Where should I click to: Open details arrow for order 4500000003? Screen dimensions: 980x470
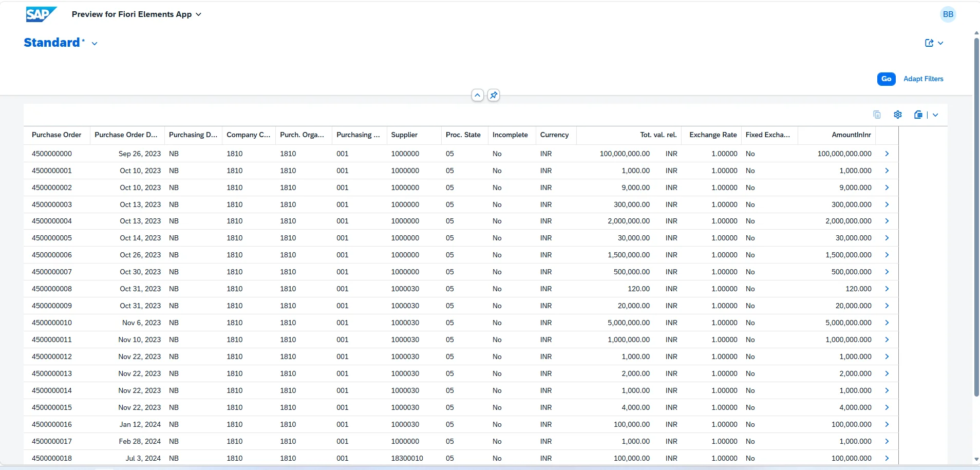point(887,204)
